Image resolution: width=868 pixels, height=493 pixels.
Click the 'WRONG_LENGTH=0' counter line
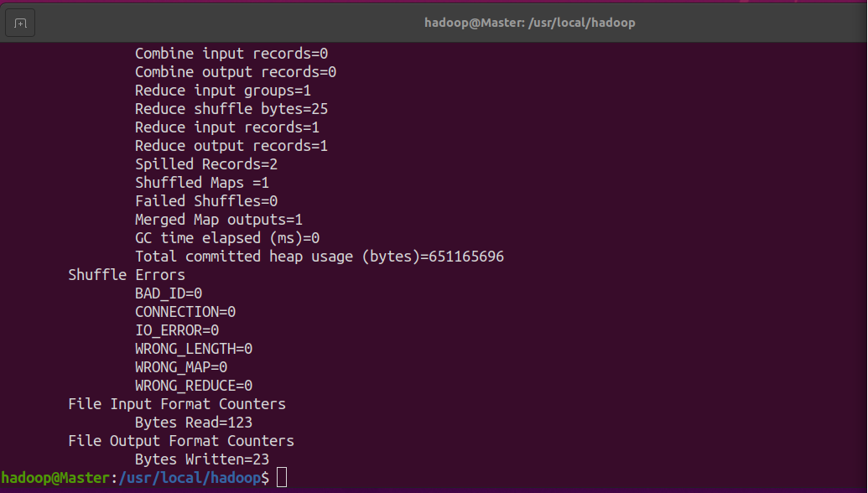click(194, 349)
